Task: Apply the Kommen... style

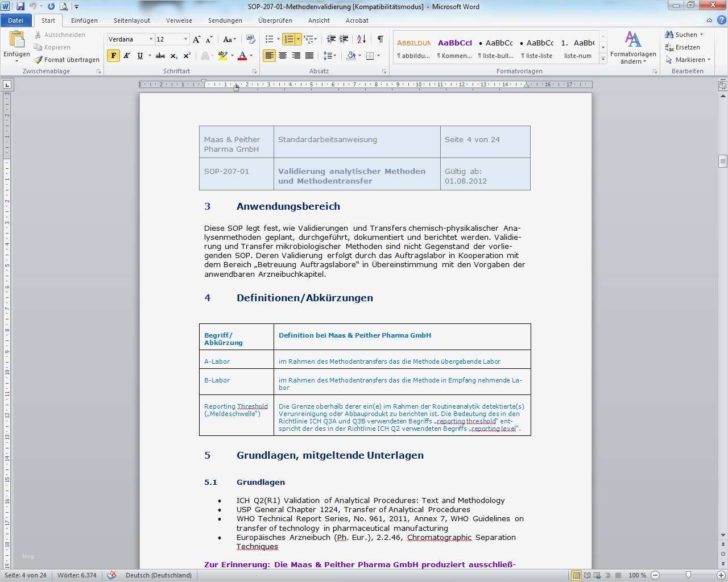Action: [x=454, y=48]
